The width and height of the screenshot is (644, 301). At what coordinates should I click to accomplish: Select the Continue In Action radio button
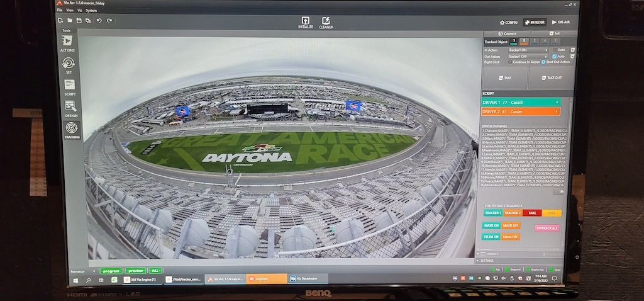click(x=510, y=62)
